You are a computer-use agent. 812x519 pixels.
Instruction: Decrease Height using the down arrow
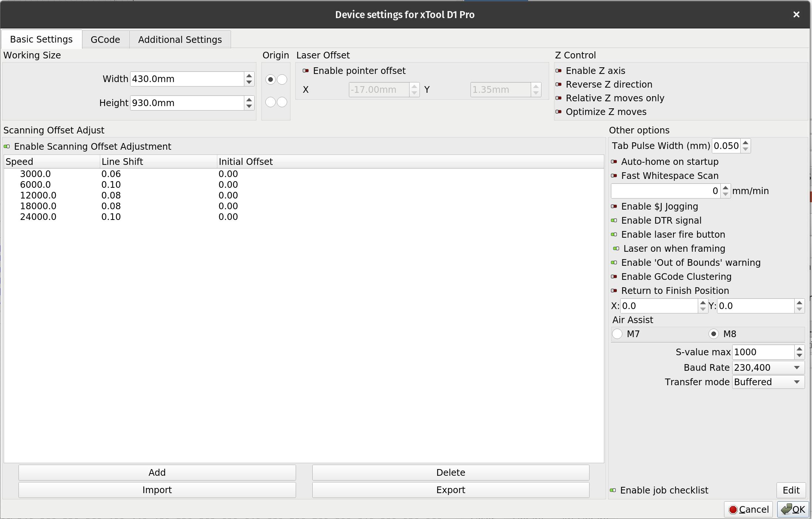pos(249,106)
